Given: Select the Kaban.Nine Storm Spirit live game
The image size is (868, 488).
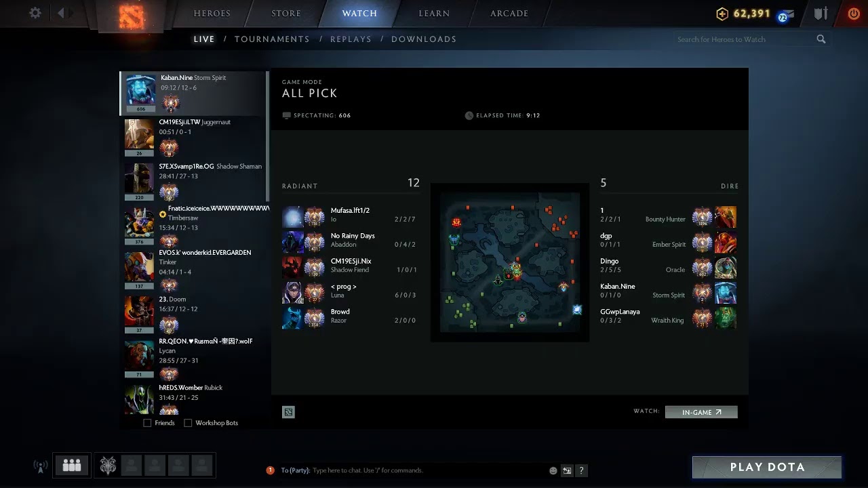Looking at the screenshot, I should [x=193, y=94].
